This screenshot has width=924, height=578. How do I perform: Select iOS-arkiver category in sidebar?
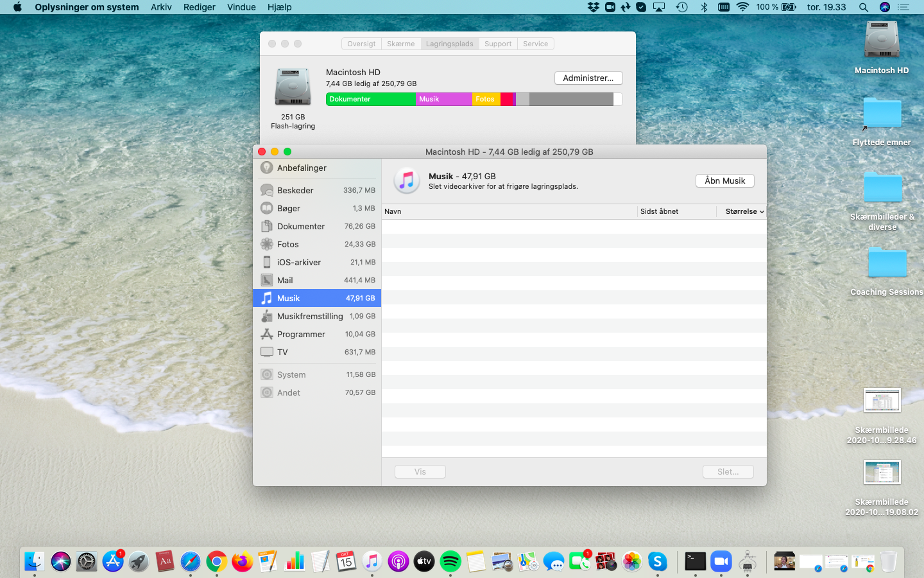tap(317, 262)
